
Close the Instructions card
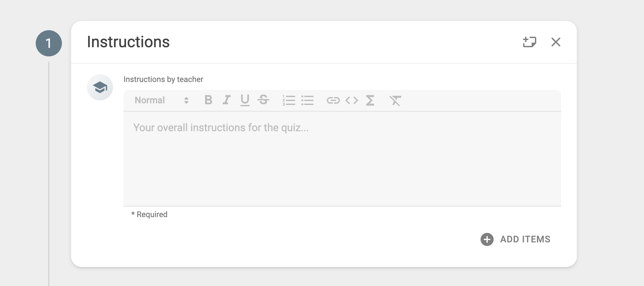tap(556, 42)
